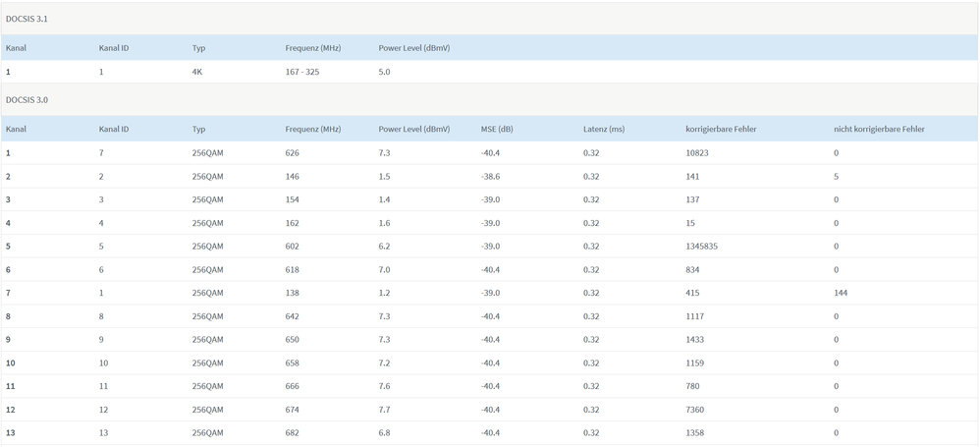Click uncorrectable errors value 144

(841, 293)
